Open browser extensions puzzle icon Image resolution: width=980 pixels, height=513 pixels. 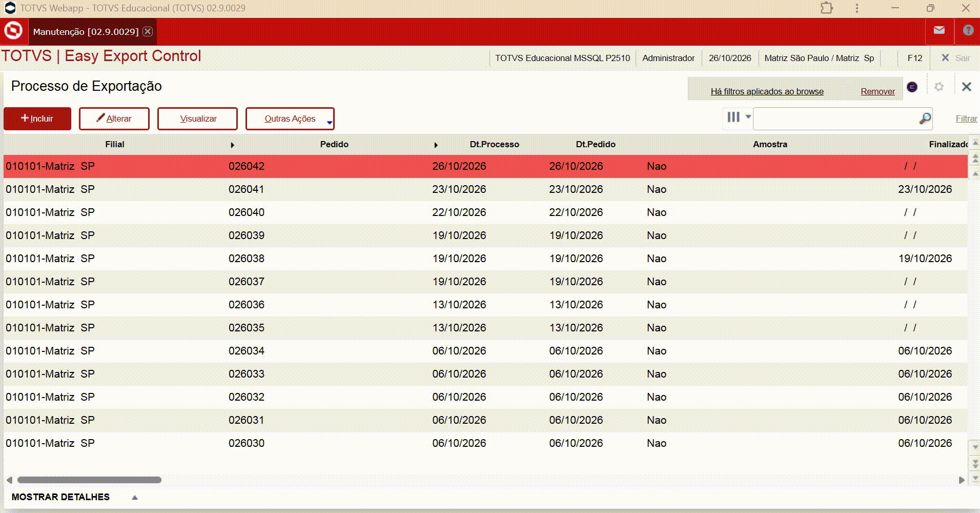tap(826, 8)
